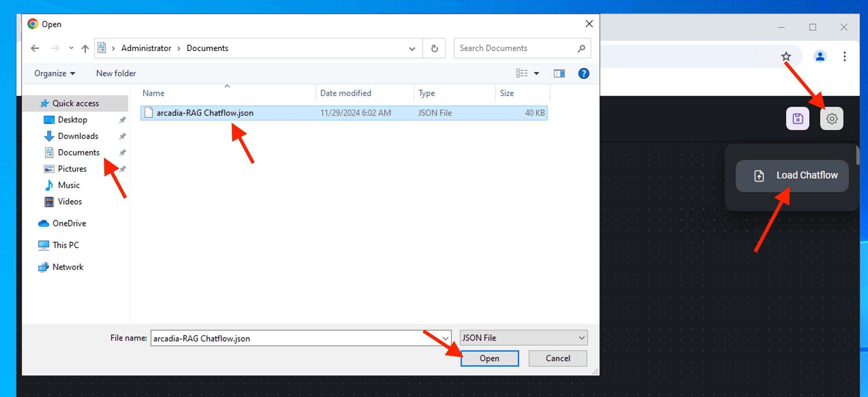Screen dimensions: 868x397
Task: Go up one folder level arrow
Action: pyautogui.click(x=85, y=48)
